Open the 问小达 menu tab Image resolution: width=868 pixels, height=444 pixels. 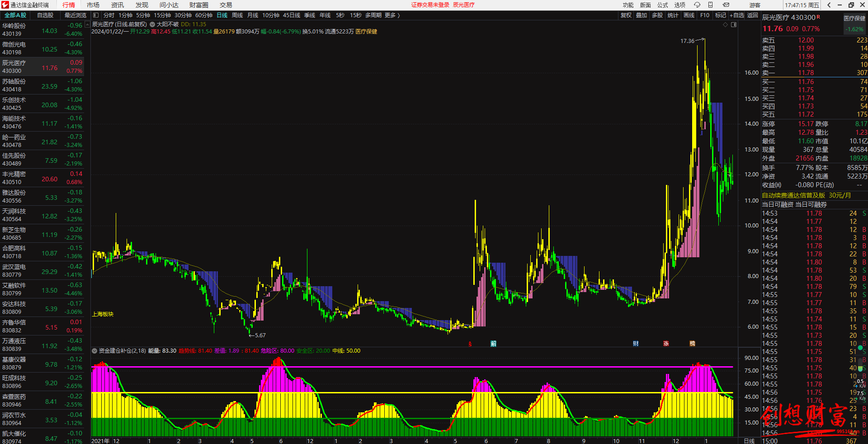pyautogui.click(x=169, y=5)
